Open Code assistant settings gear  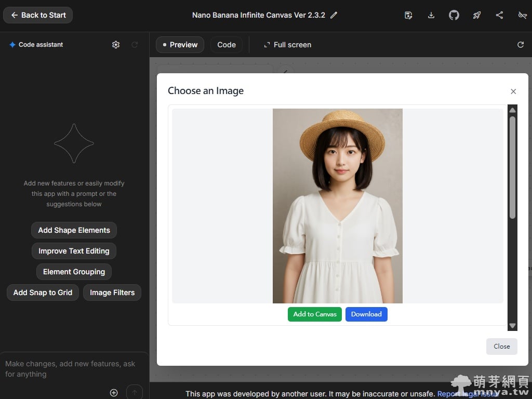tap(116, 45)
